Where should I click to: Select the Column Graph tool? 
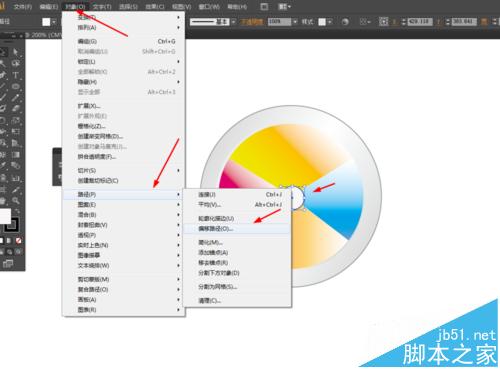point(16,178)
